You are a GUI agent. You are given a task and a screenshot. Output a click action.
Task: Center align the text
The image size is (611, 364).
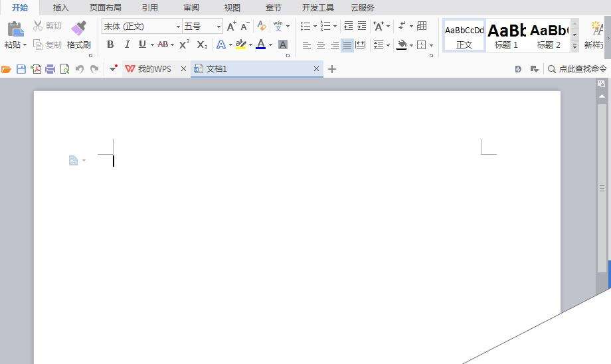click(321, 45)
